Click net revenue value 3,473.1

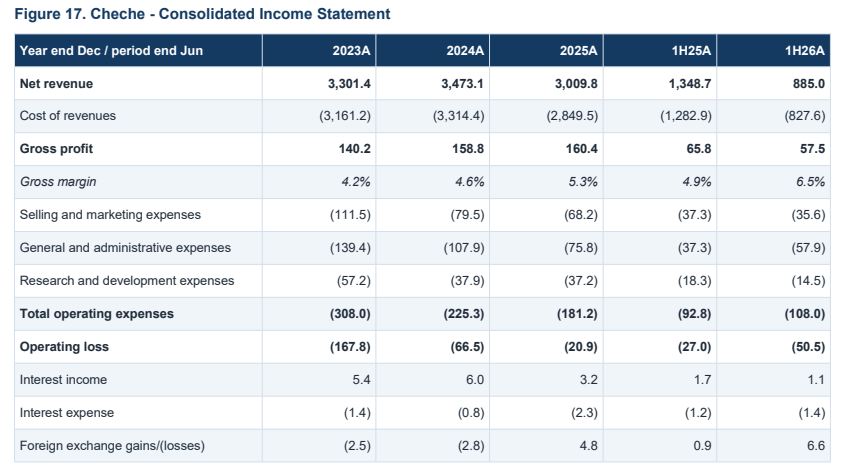point(462,84)
